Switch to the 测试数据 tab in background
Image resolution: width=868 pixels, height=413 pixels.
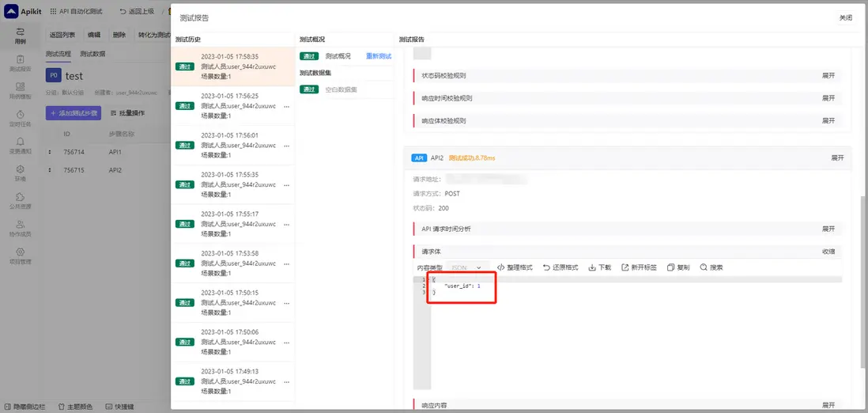[92, 54]
